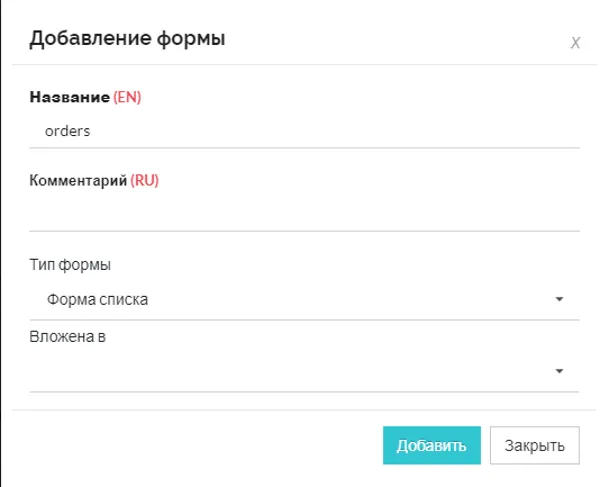Image resolution: width=600 pixels, height=487 pixels.
Task: Click the 'Название' field label
Action: tap(69, 97)
